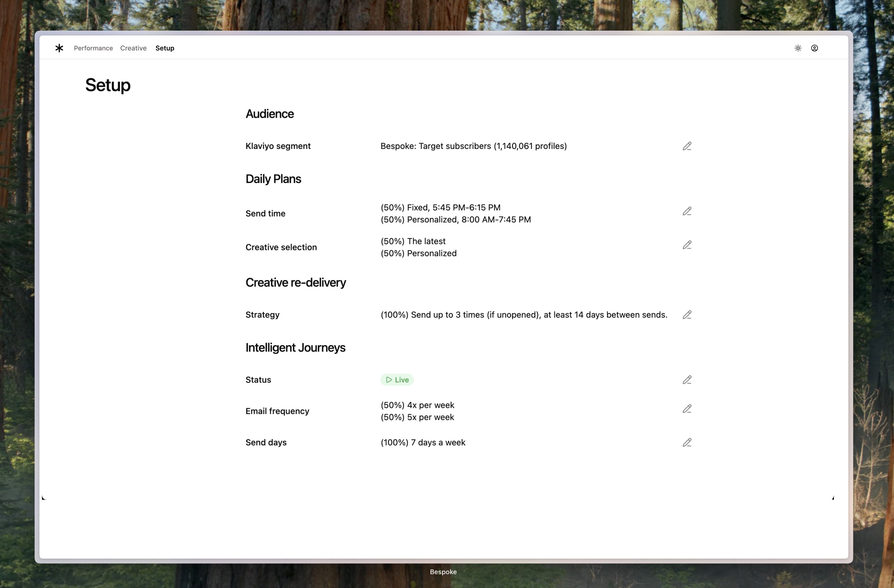Select the Setup tab
The height and width of the screenshot is (588, 894).
[165, 48]
